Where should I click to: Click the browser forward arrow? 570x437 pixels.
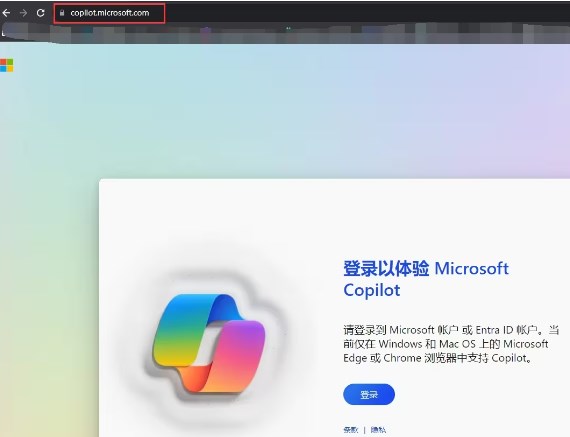click(x=23, y=13)
